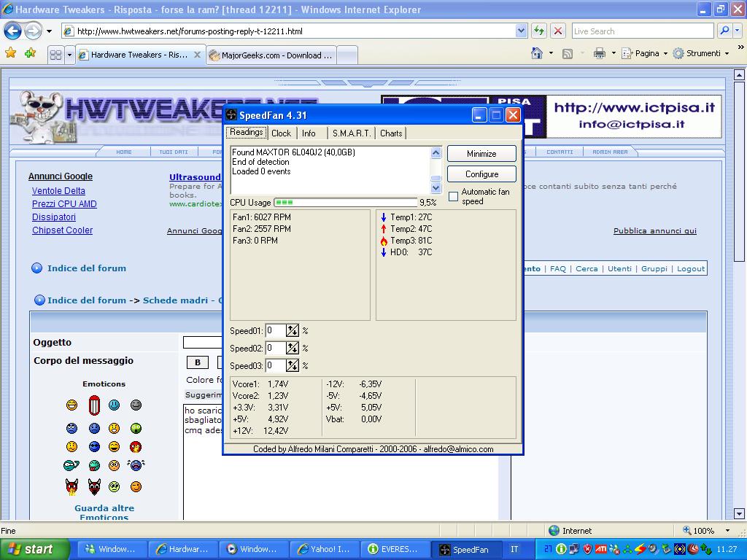The image size is (747, 560).
Task: Click the browser Forward arrow button
Action: [33, 31]
